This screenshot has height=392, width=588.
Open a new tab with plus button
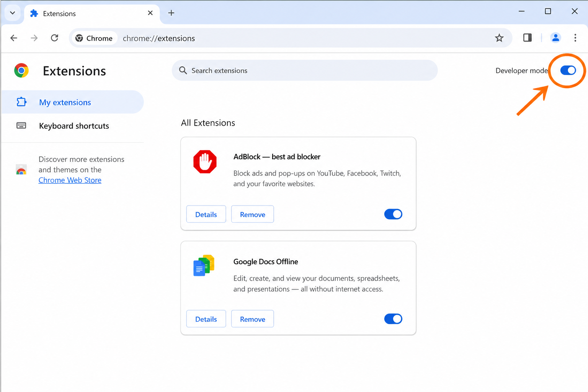pos(171,13)
